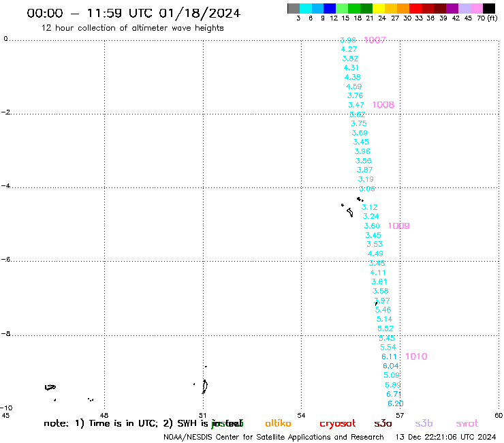This screenshot has height=443, width=504.
Task: Click the wave height value 3.12
Action: pyautogui.click(x=370, y=207)
